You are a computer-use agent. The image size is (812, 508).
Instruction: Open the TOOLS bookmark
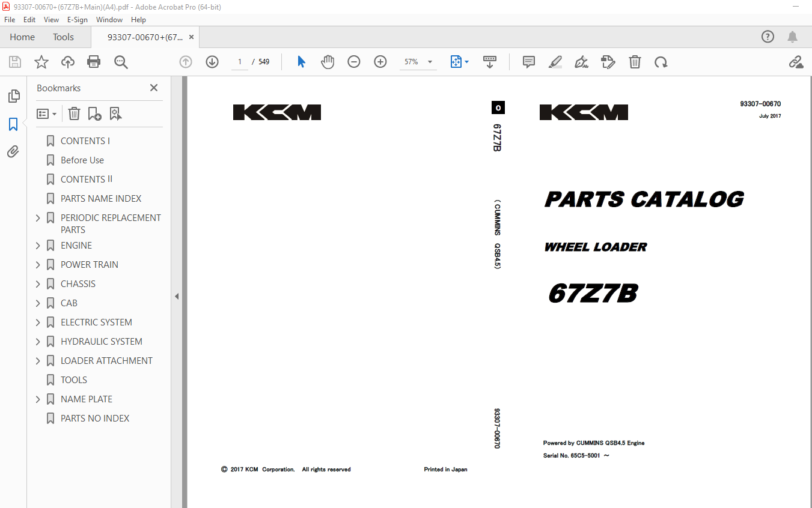74,380
